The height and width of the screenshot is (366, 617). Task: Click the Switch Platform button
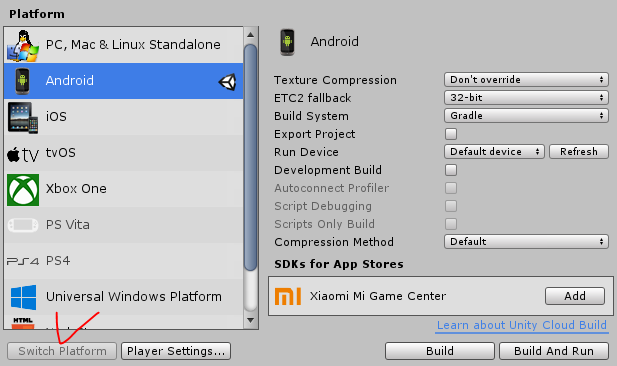coord(62,351)
